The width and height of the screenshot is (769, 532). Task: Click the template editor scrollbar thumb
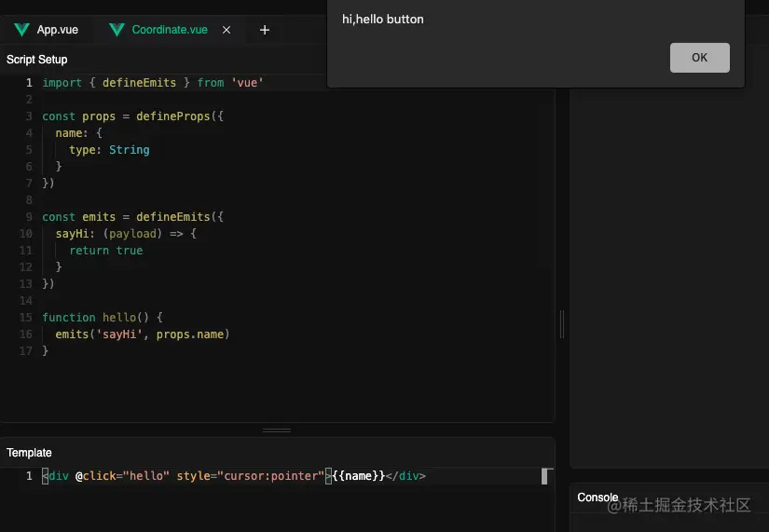tap(544, 476)
